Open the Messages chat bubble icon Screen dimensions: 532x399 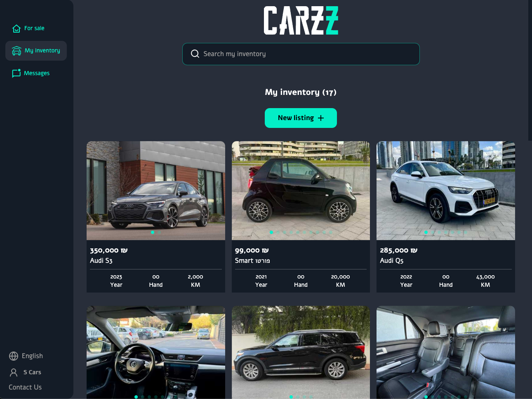tap(16, 73)
